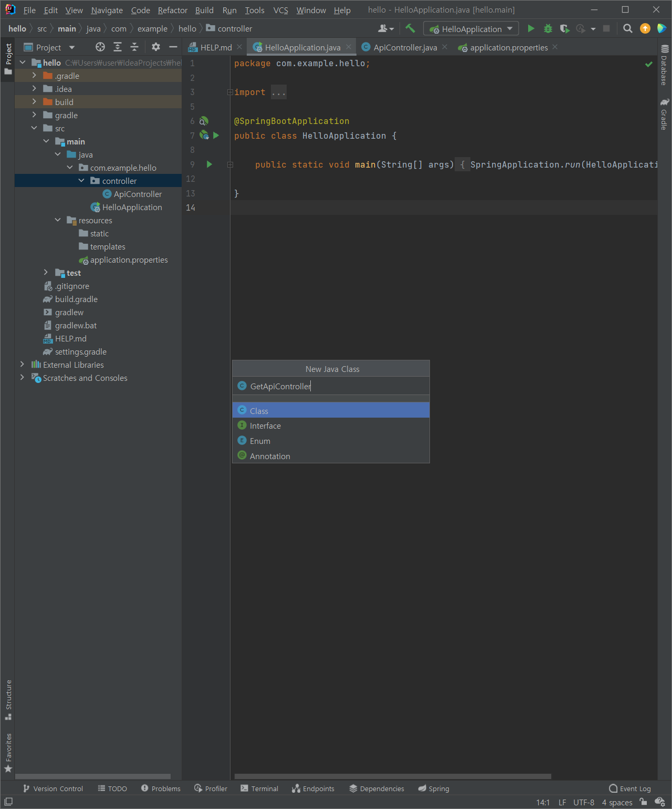This screenshot has width=672, height=809.
Task: Open the Spring tool window
Action: pyautogui.click(x=434, y=789)
